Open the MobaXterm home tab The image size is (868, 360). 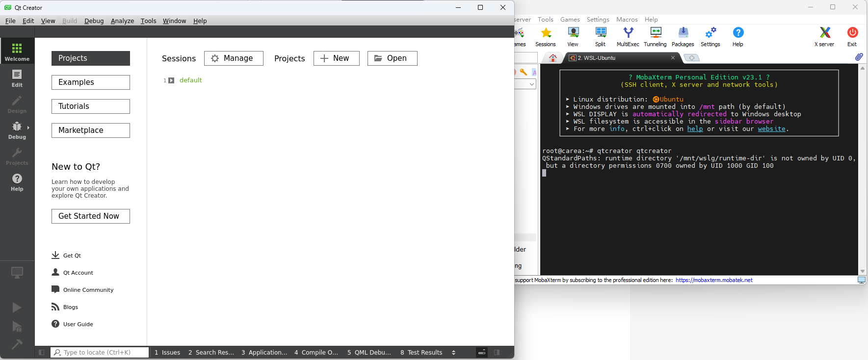tap(553, 58)
